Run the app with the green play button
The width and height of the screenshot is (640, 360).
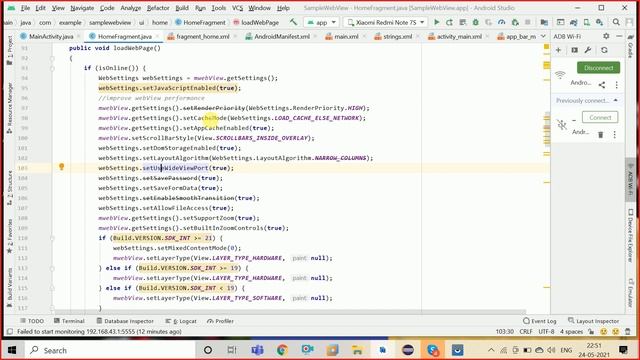pyautogui.click(x=437, y=22)
